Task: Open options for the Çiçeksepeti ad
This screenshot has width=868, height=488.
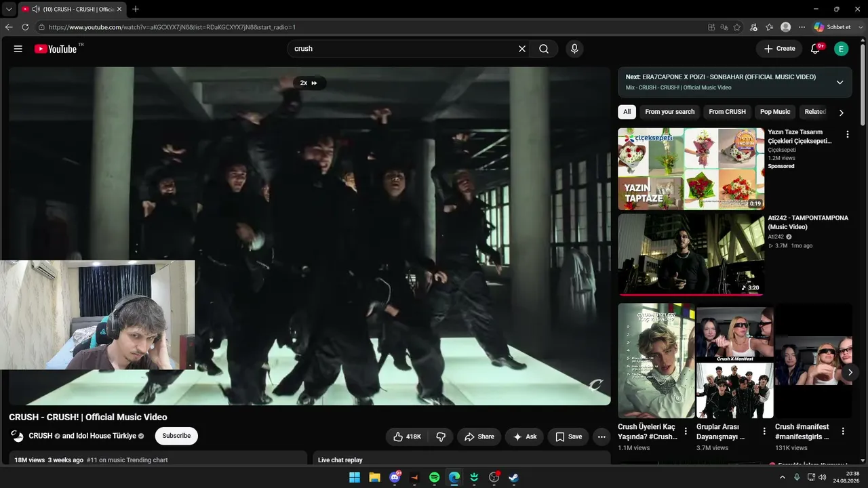Action: (848, 134)
